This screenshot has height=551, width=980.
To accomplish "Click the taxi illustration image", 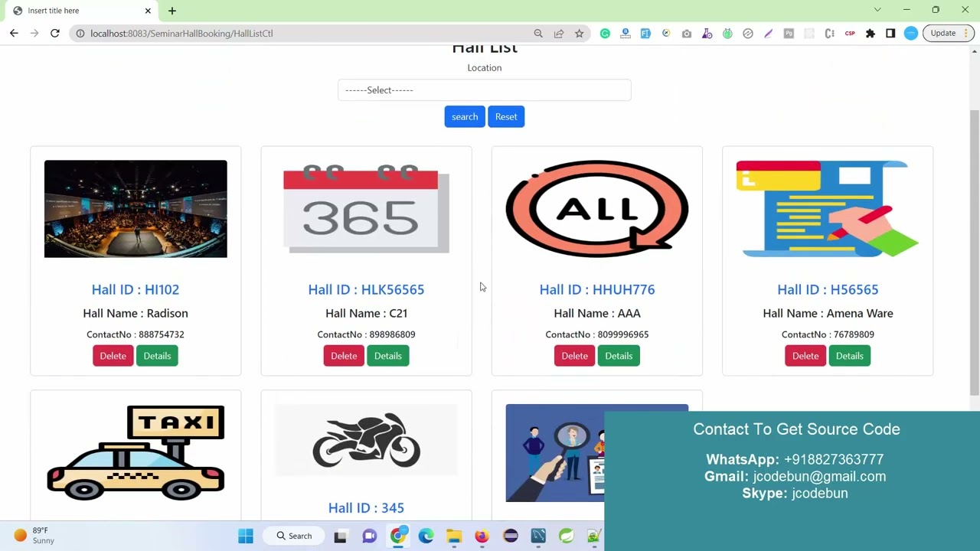I will click(136, 452).
